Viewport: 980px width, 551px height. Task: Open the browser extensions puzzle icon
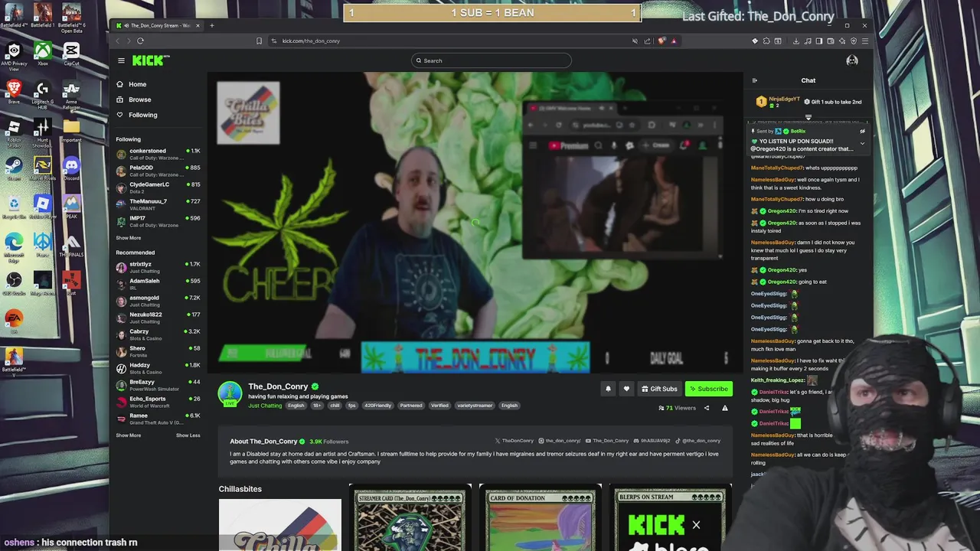click(x=766, y=41)
